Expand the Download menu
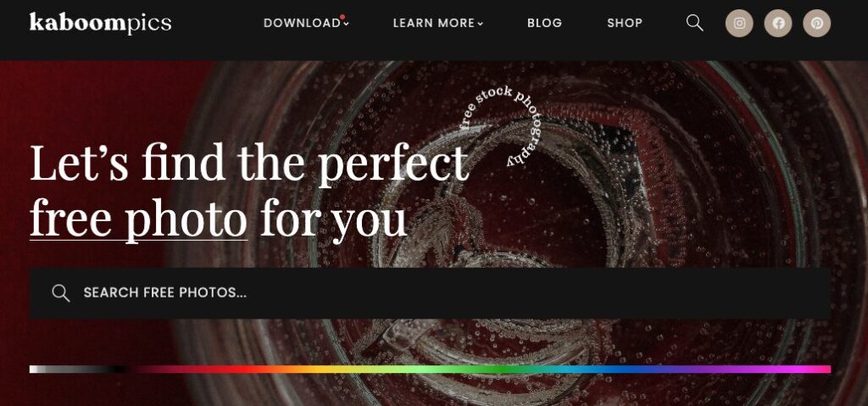Image resolution: width=868 pixels, height=406 pixels. click(x=306, y=23)
